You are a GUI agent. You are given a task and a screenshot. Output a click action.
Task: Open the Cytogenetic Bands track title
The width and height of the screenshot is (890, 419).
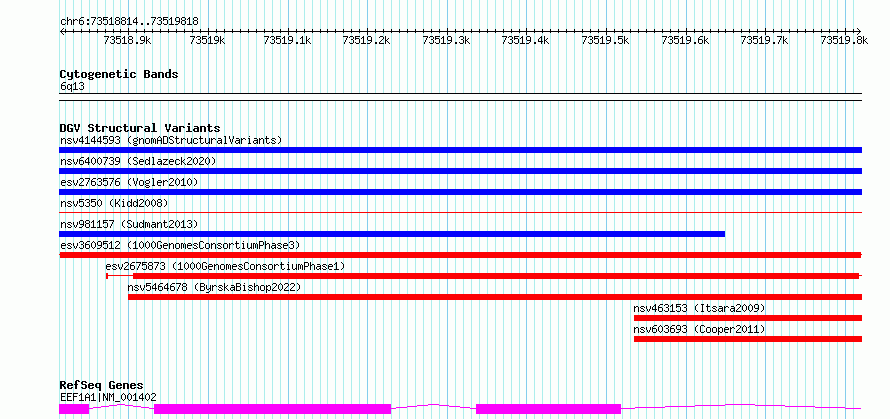(x=119, y=74)
